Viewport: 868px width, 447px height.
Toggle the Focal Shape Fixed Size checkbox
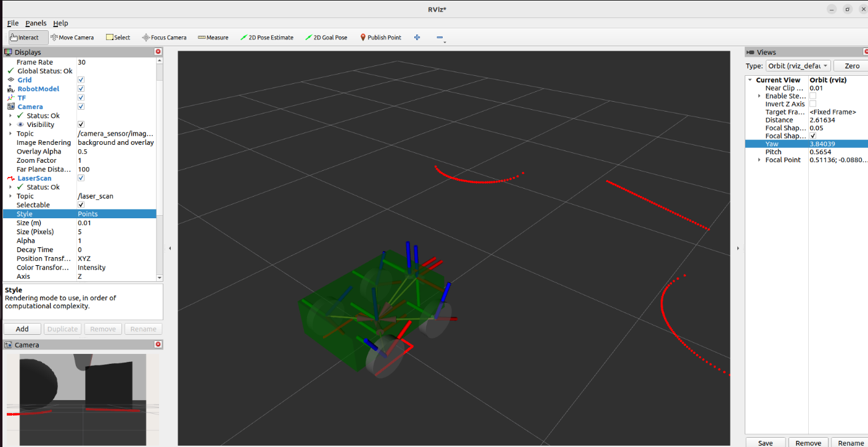pyautogui.click(x=813, y=136)
